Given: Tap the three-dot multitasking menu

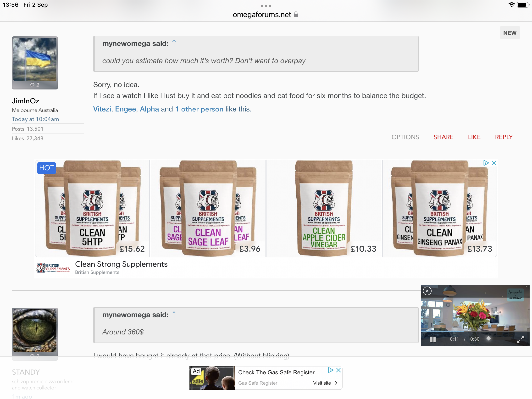Looking at the screenshot, I should (266, 6).
